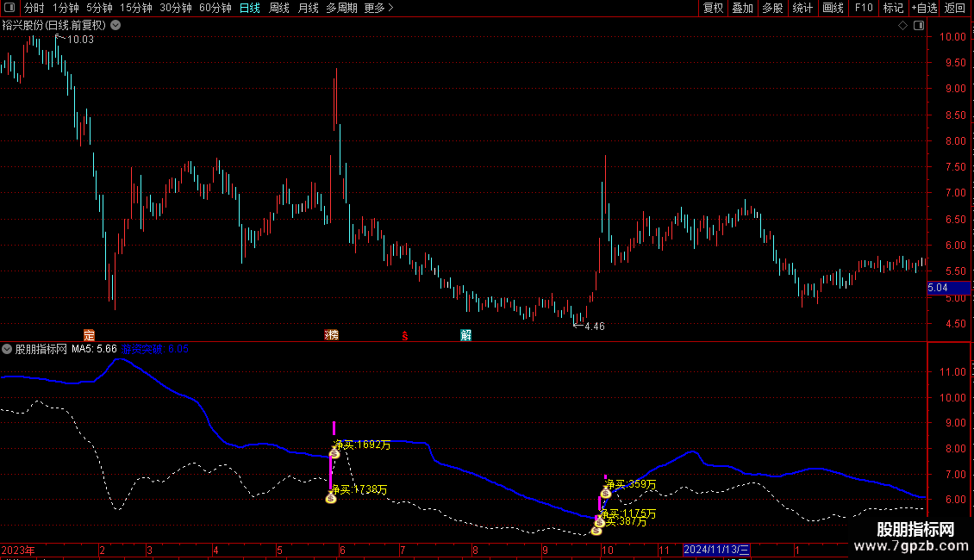Click the 2023年 label on time axis

(x=18, y=551)
